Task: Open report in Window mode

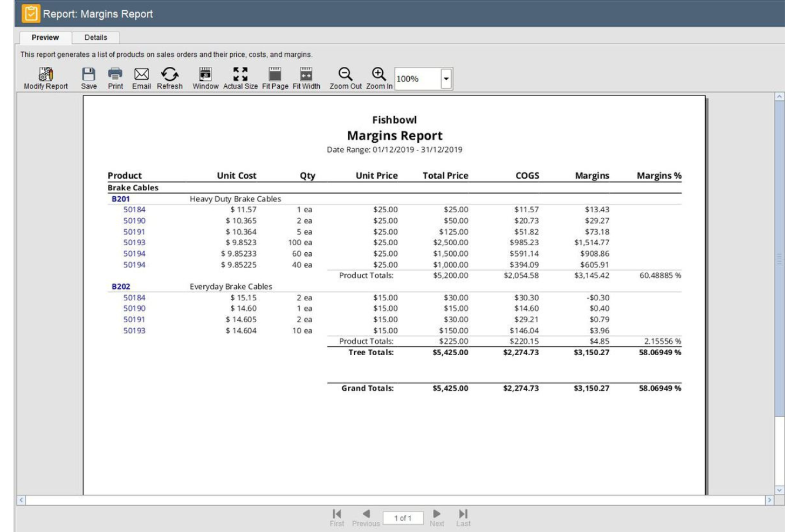Action: pyautogui.click(x=205, y=78)
